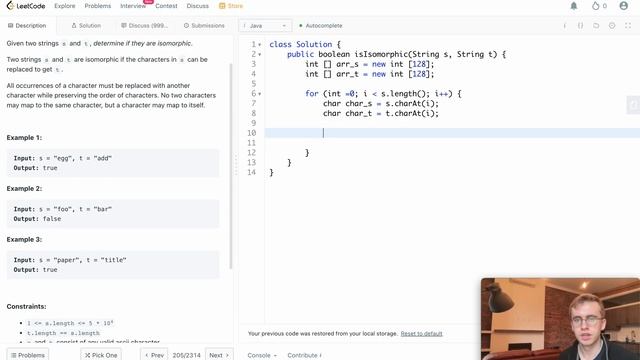640x360 pixels.
Task: Click the "Example 1:" heading
Action: click(24, 138)
